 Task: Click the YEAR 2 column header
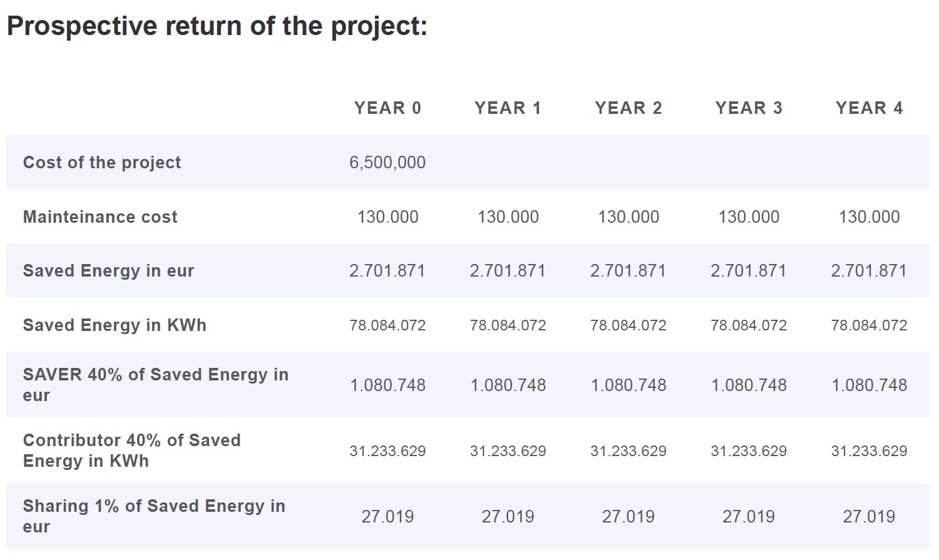(x=628, y=108)
